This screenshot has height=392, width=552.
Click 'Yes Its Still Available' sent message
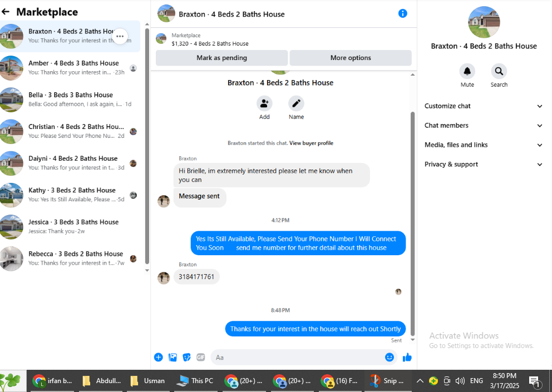click(298, 243)
